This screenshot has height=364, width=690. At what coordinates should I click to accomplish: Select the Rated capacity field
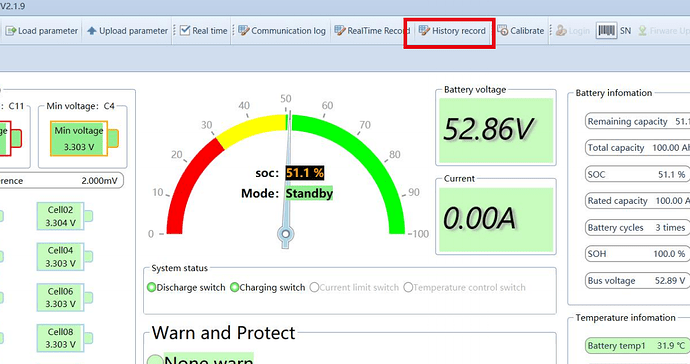tap(637, 201)
